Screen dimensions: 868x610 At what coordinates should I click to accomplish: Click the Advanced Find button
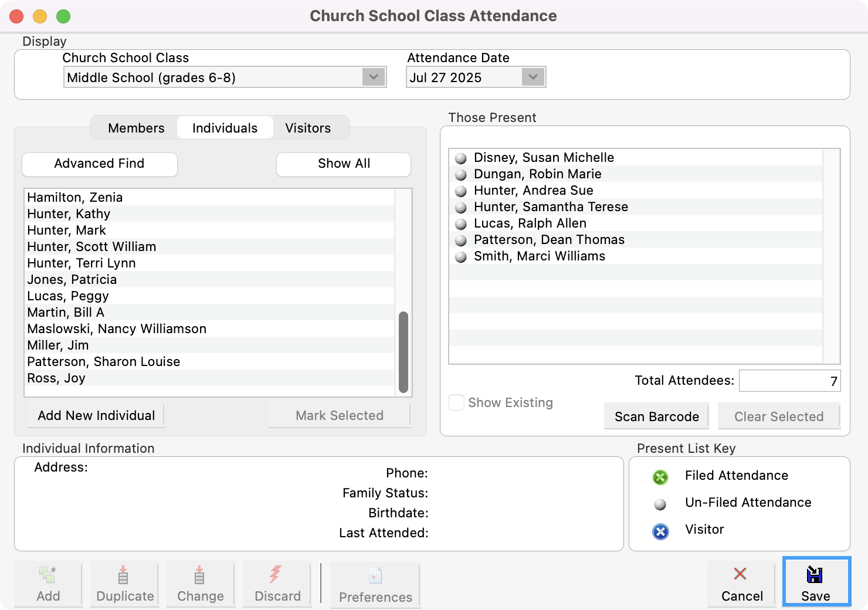(99, 164)
